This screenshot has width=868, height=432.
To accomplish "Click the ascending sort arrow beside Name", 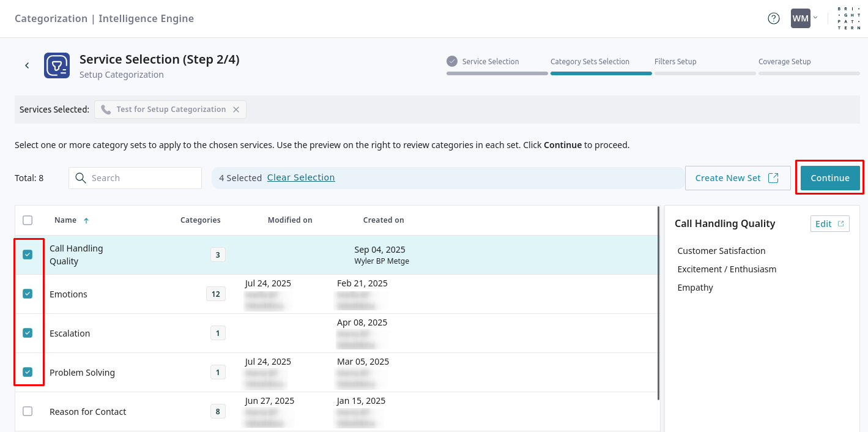I will pos(86,220).
